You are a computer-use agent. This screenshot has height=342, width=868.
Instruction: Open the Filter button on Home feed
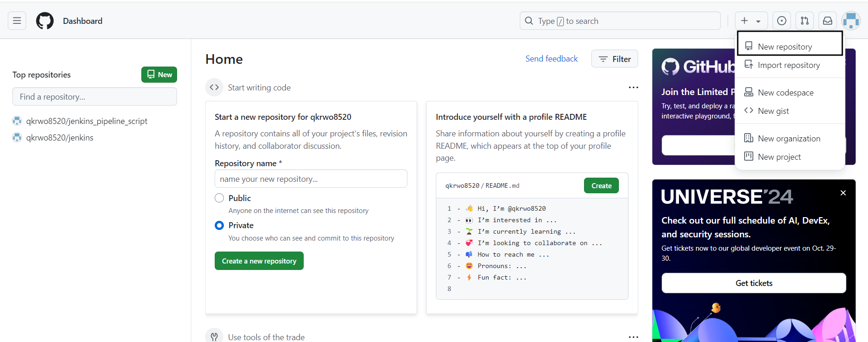pos(615,59)
